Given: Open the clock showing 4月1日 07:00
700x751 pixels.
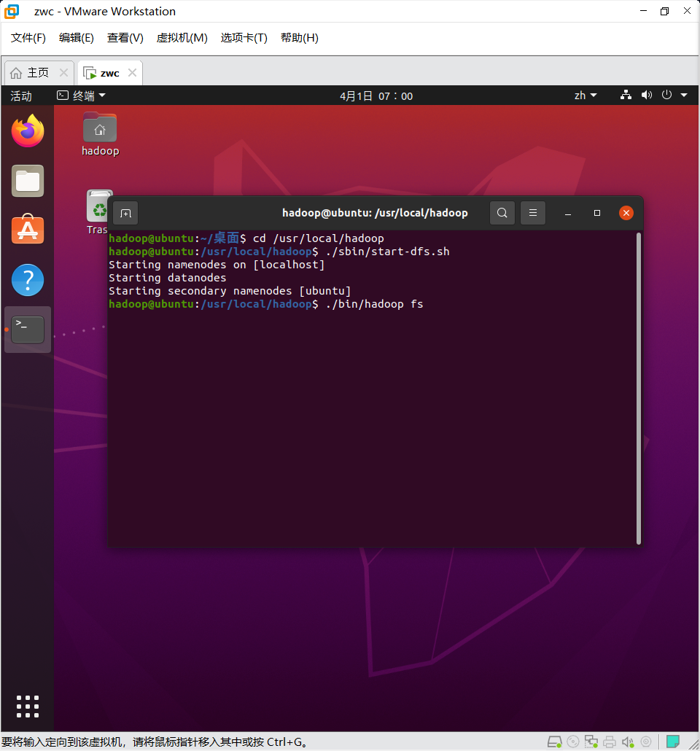Looking at the screenshot, I should click(376, 96).
